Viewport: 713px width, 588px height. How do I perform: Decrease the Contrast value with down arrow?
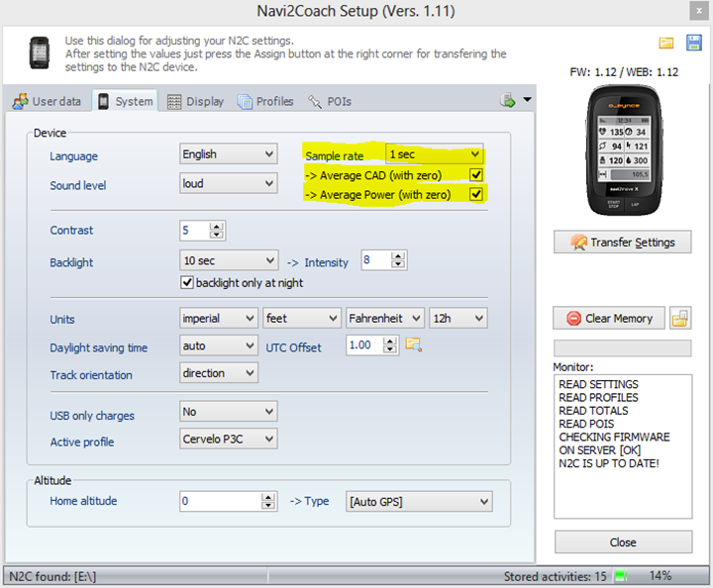tap(217, 235)
